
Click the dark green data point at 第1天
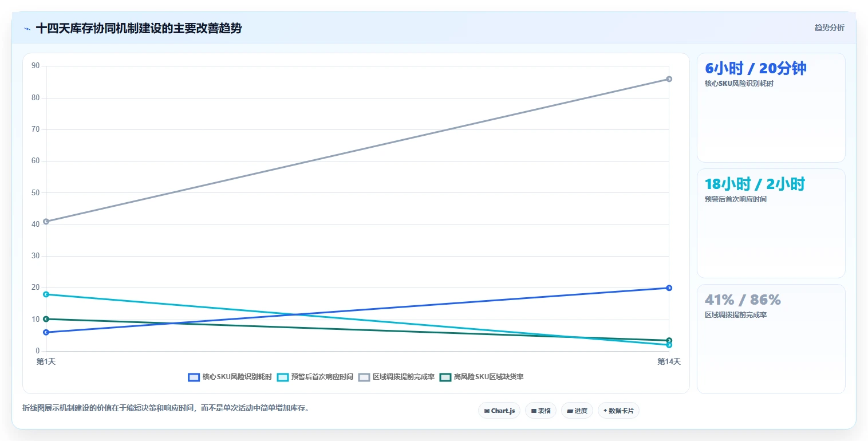pyautogui.click(x=46, y=319)
